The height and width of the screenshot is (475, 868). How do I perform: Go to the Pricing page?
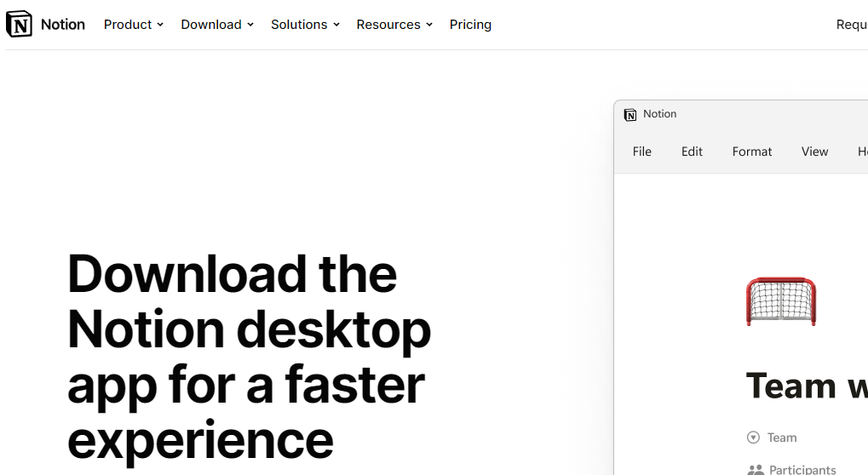pos(470,25)
